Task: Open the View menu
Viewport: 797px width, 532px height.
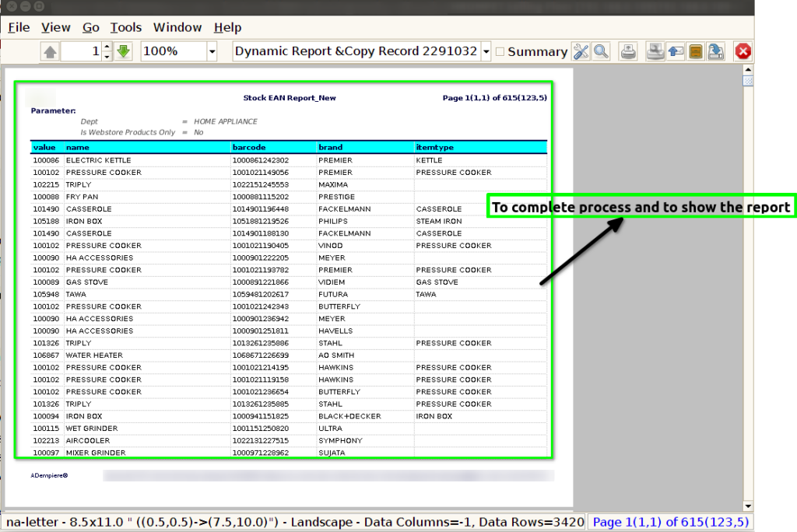Action: pos(56,27)
